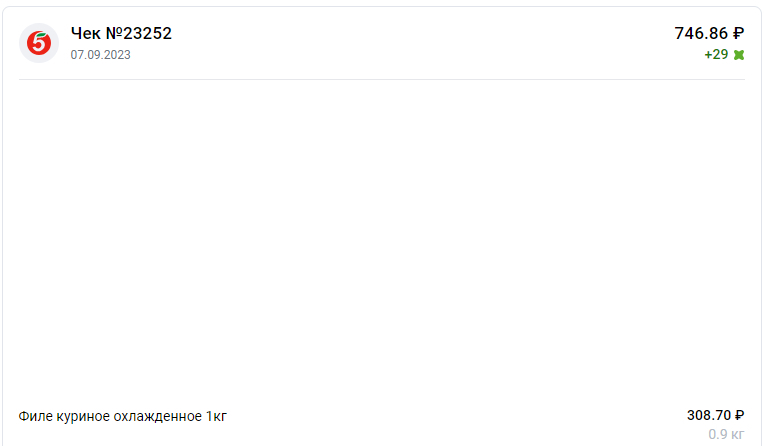
Task: Open receipt title Чек №23252
Action: coord(121,33)
